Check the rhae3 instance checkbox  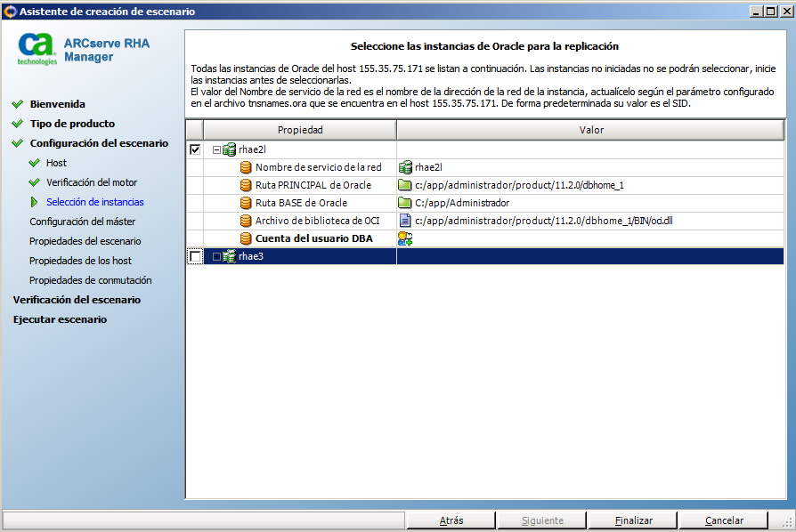tap(195, 256)
